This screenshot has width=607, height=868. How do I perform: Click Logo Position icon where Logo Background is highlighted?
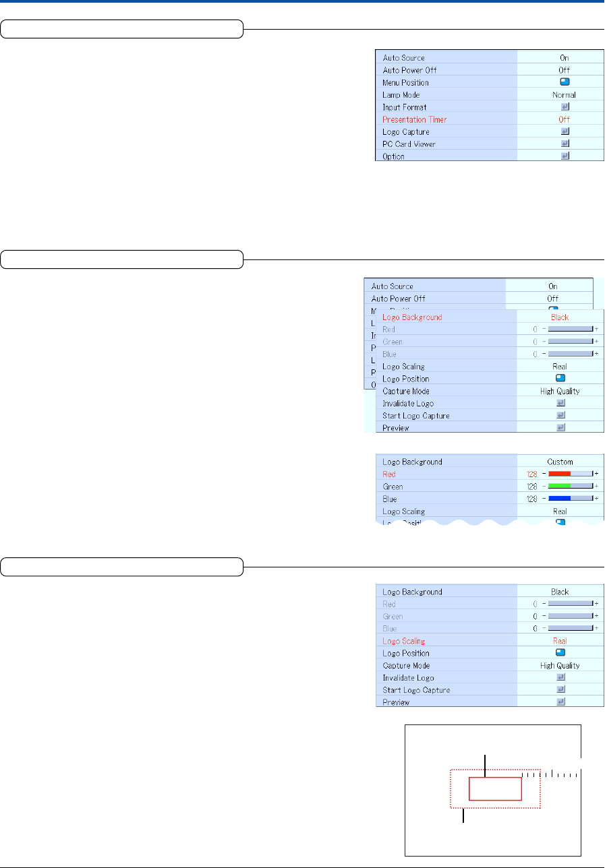[560, 379]
